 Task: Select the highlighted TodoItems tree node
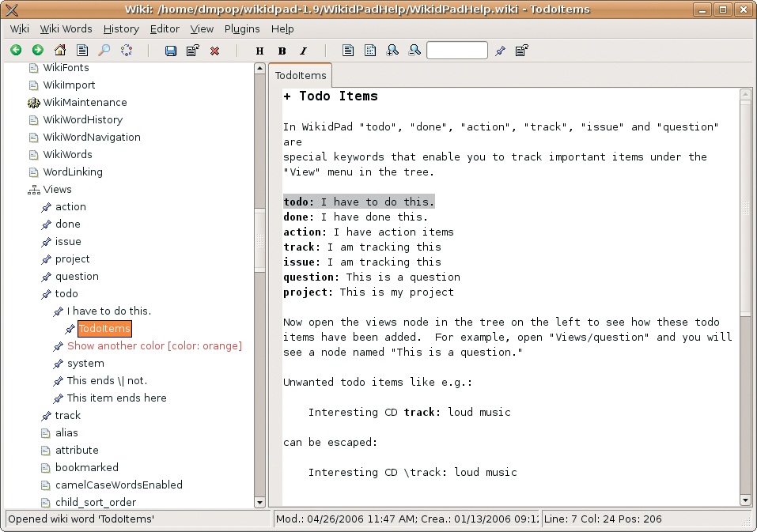[104, 329]
